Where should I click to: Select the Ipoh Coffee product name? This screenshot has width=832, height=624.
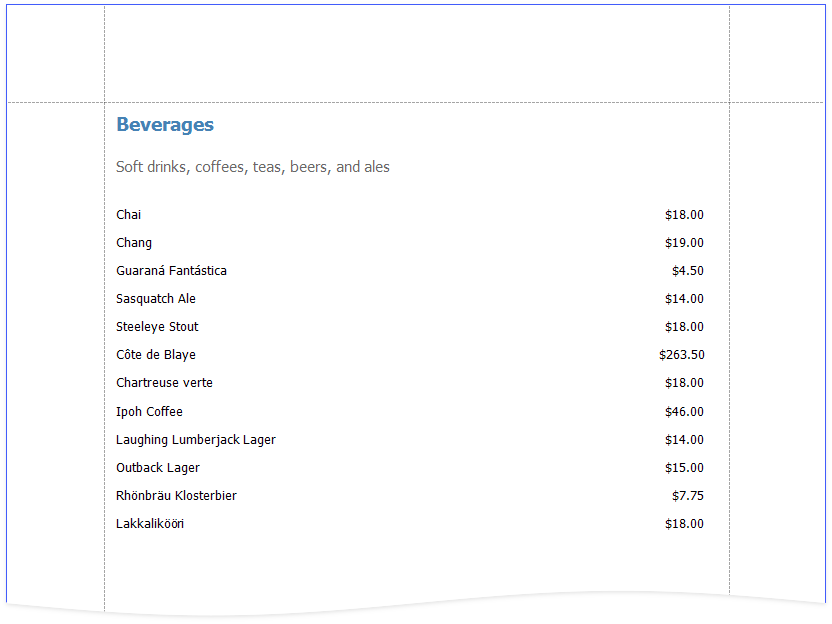149,412
